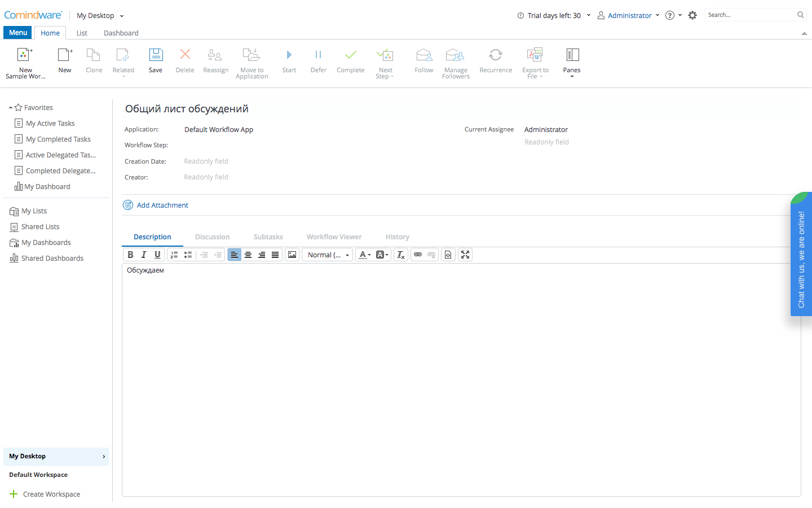
Task: Open the Dashboard ribbon tab
Action: click(x=121, y=33)
